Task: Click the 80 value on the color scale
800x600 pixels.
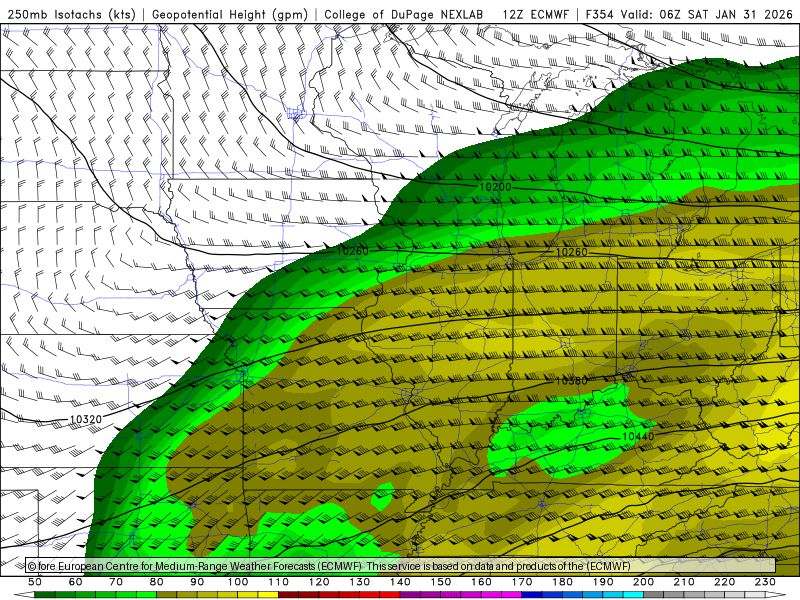Action: pyautogui.click(x=157, y=582)
